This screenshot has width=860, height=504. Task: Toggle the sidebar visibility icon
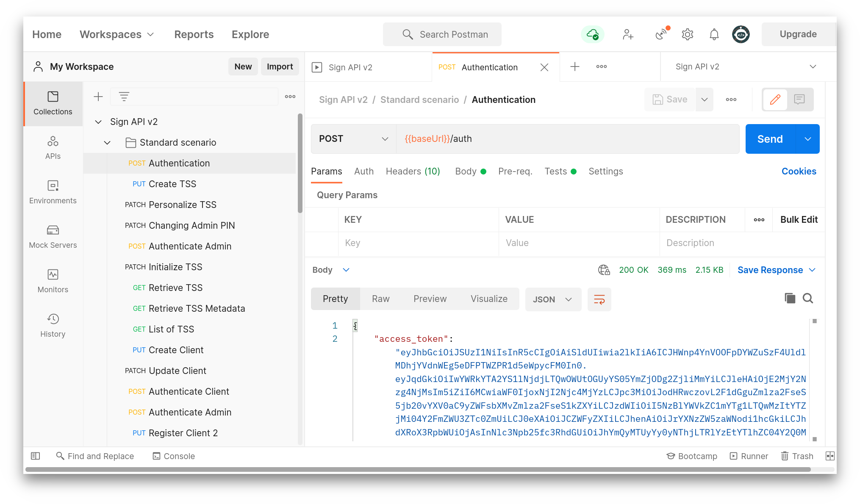(36, 456)
